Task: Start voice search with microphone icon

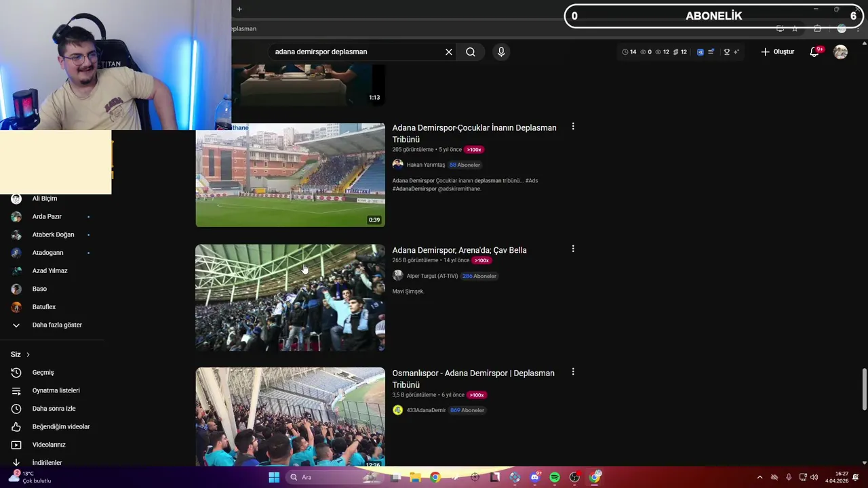Action: pyautogui.click(x=501, y=52)
